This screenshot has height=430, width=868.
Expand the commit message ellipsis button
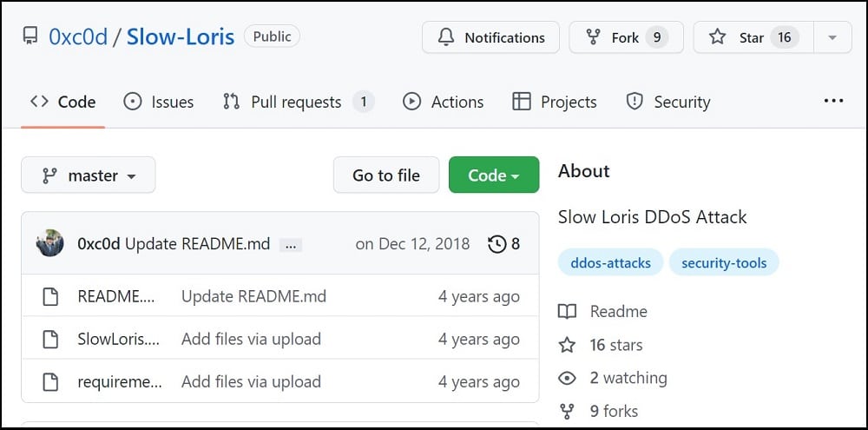[291, 245]
